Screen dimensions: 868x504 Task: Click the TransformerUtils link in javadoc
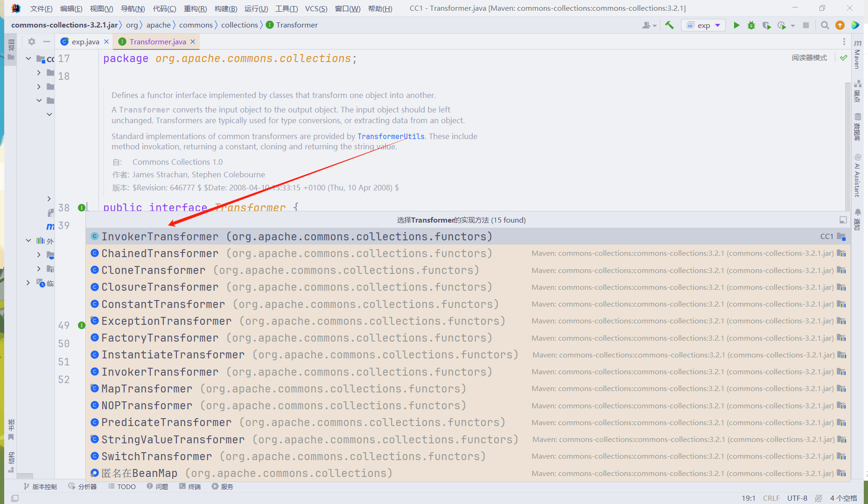coord(391,136)
